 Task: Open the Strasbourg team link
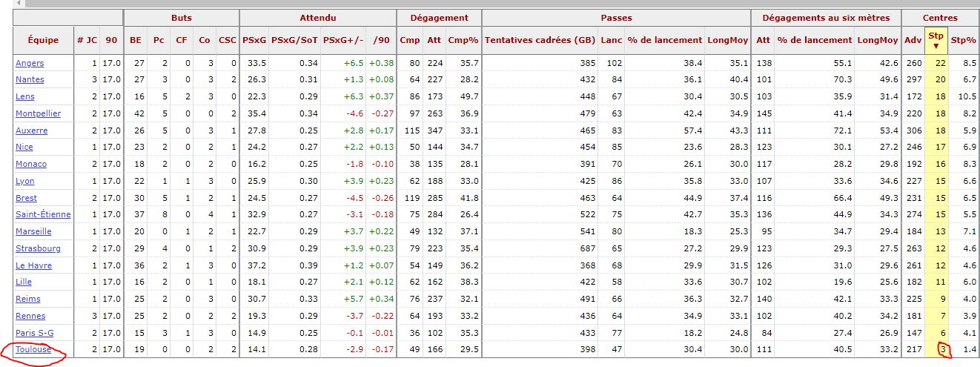coord(38,248)
